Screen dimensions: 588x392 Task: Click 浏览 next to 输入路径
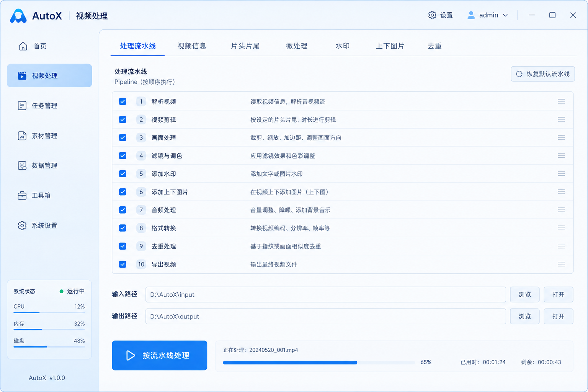[525, 294]
